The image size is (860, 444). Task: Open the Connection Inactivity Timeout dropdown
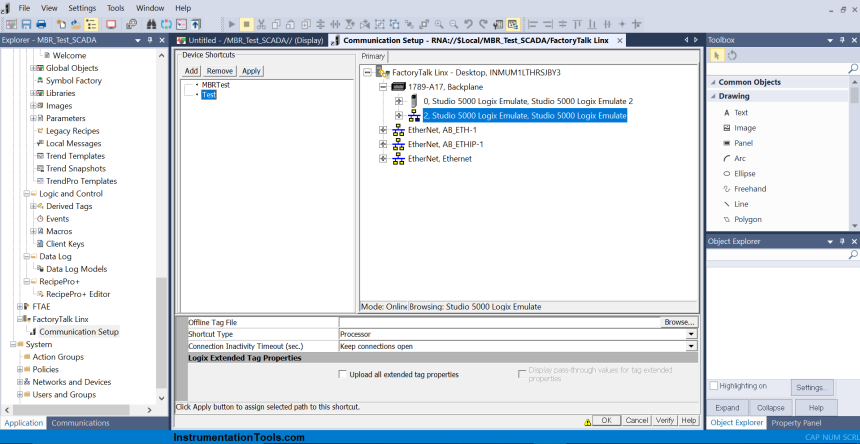click(691, 347)
